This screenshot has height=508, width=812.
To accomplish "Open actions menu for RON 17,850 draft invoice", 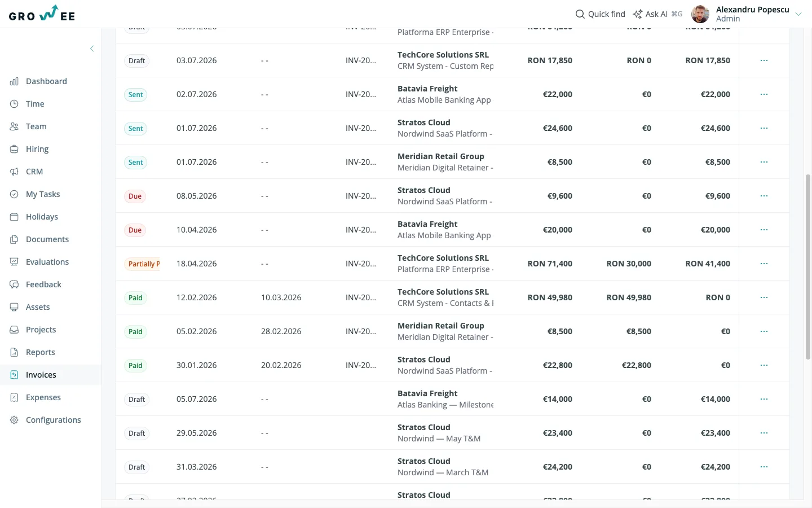I will click(764, 60).
